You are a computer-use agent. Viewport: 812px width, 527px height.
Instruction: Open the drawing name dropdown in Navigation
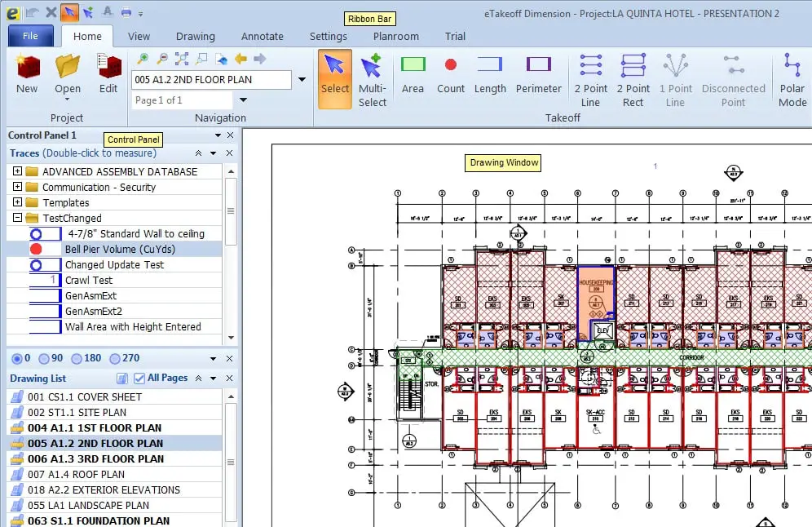pyautogui.click(x=302, y=80)
